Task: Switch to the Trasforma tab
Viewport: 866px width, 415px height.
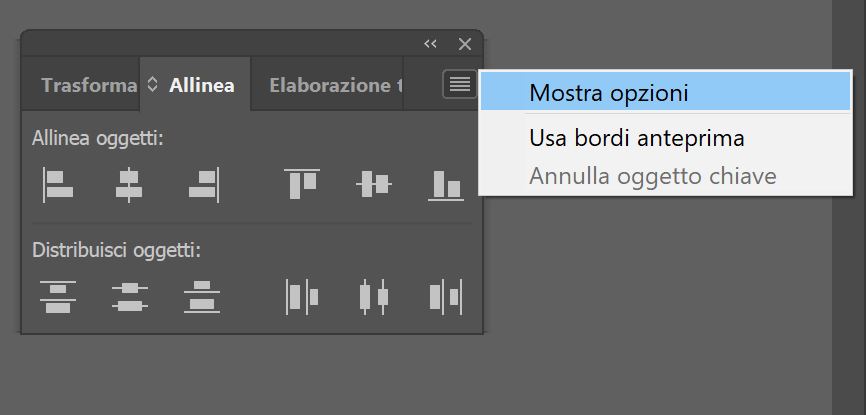Action: [x=89, y=85]
